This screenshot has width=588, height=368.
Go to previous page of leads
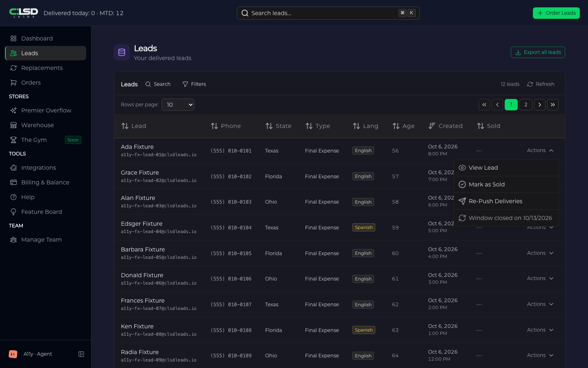coord(497,105)
